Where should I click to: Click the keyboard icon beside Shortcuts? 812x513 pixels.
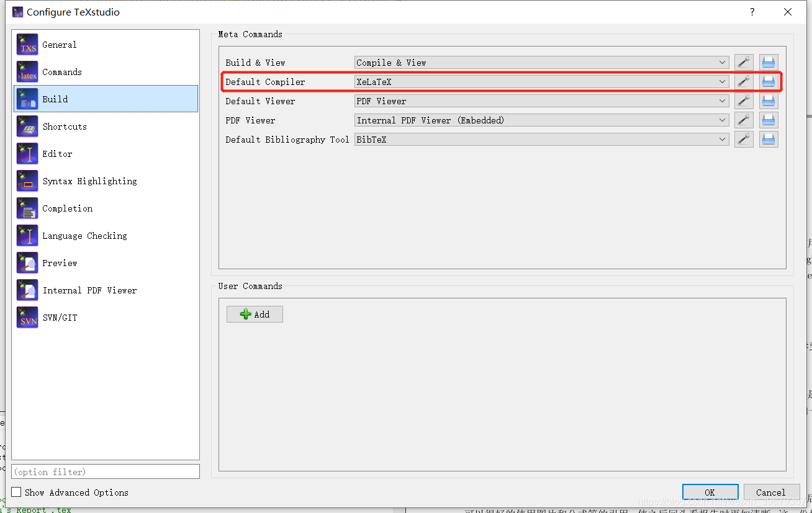coord(27,127)
